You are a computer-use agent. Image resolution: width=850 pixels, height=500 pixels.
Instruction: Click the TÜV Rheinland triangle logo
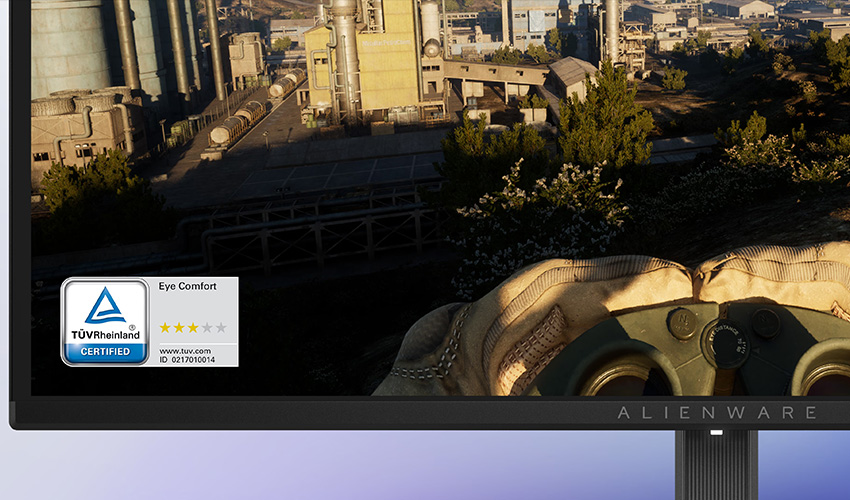(105, 306)
